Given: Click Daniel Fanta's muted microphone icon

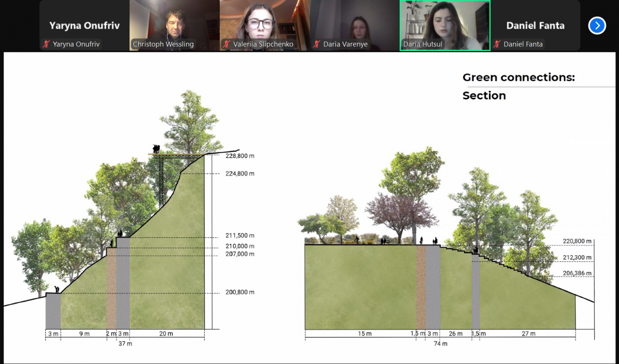Looking at the screenshot, I should [497, 44].
